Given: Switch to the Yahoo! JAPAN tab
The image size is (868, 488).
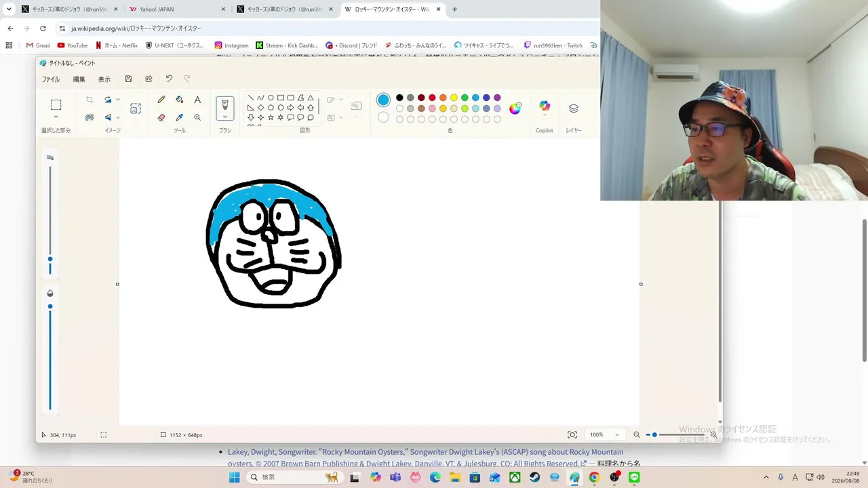Looking at the screenshot, I should pos(177,9).
